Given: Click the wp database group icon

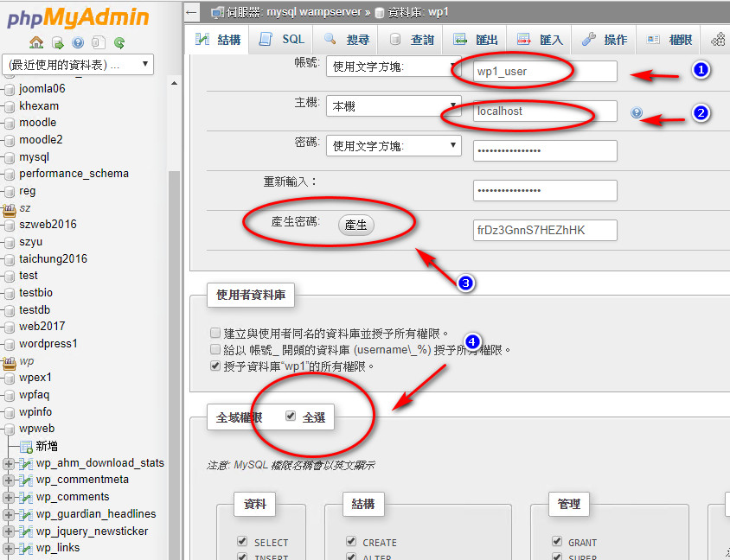Looking at the screenshot, I should (x=10, y=362).
